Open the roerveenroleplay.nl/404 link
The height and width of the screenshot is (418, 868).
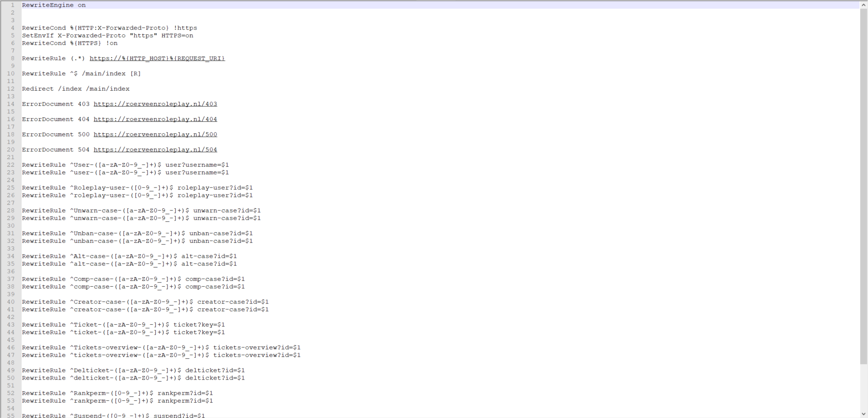point(155,120)
